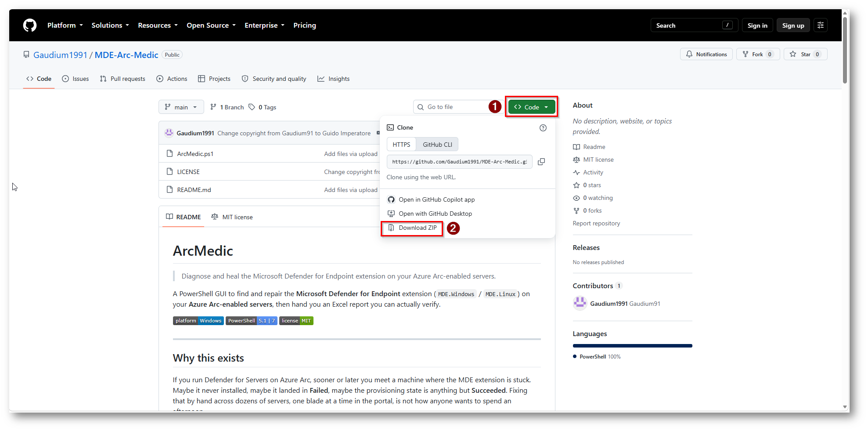Click the repository icon before Gaudium1991

(x=26, y=54)
